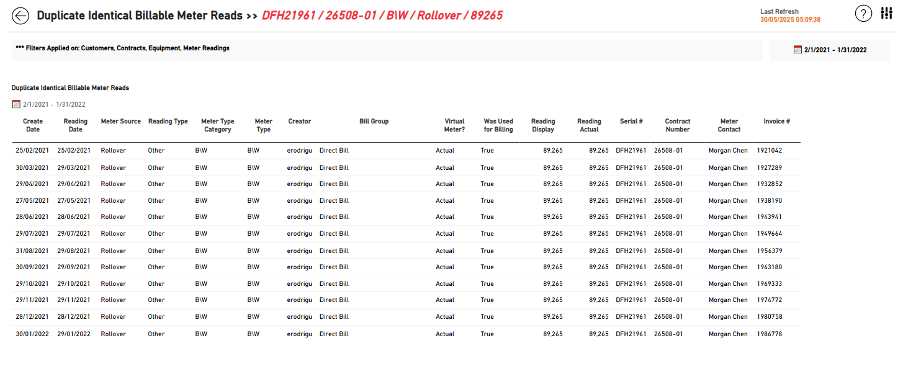Click the red breadcrumb DFH21961 title
904x374 pixels.
click(x=382, y=16)
